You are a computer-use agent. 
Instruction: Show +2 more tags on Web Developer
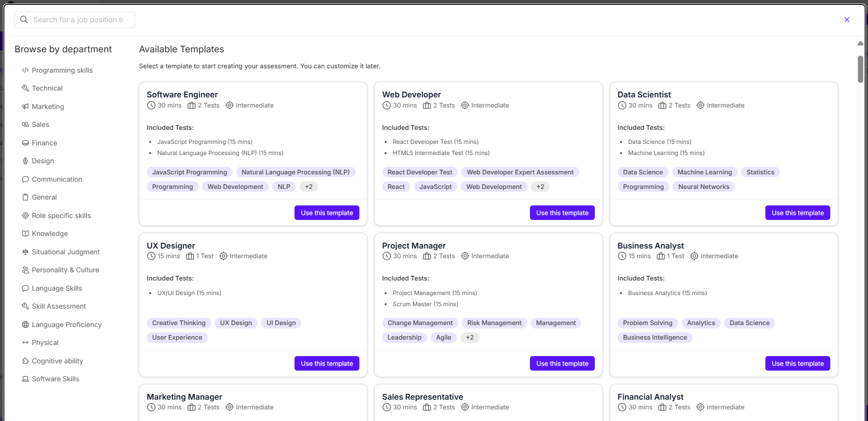tap(540, 187)
